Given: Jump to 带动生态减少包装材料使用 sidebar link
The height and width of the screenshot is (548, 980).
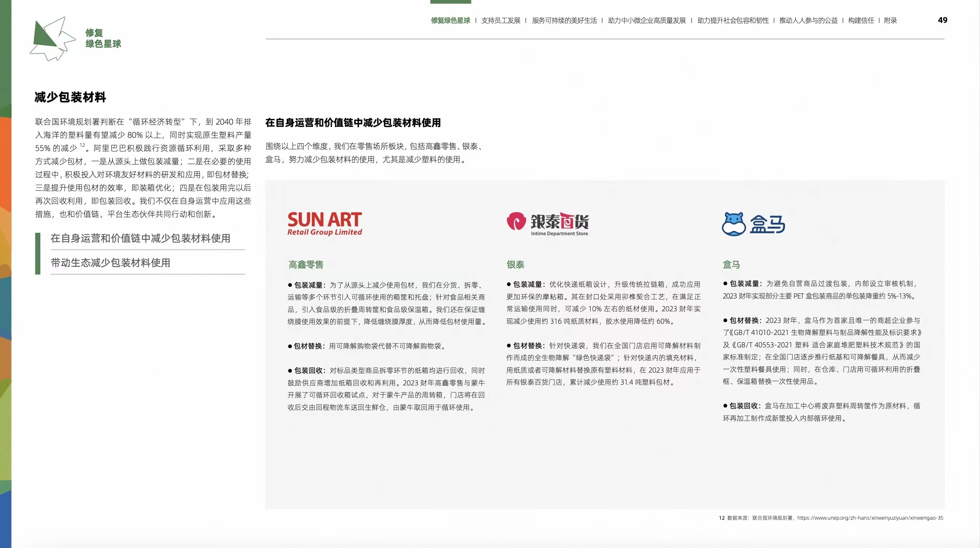Looking at the screenshot, I should click(x=111, y=263).
